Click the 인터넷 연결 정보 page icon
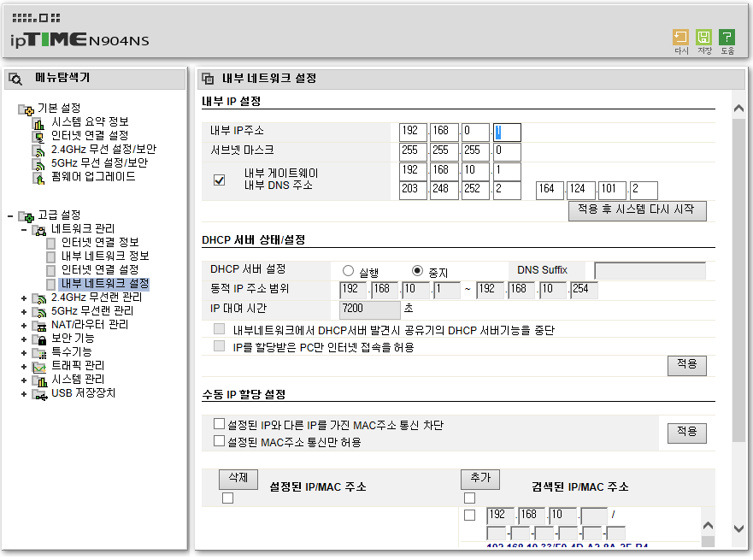 [x=51, y=244]
